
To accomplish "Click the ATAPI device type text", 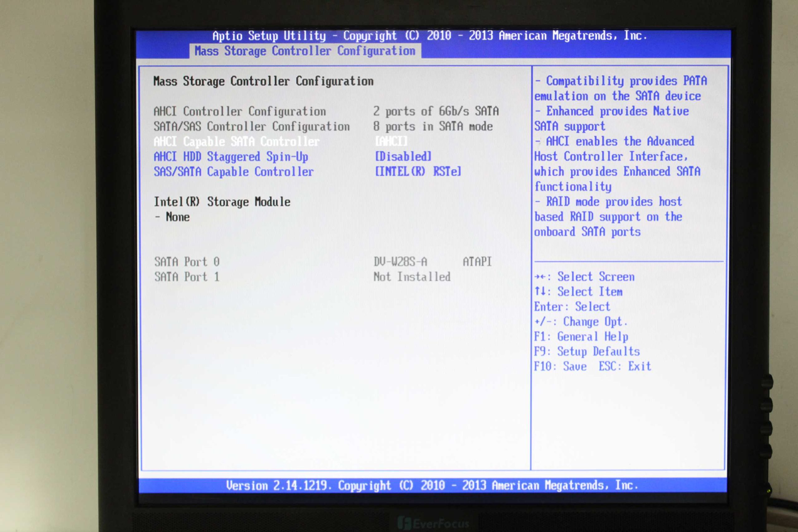I will (477, 261).
